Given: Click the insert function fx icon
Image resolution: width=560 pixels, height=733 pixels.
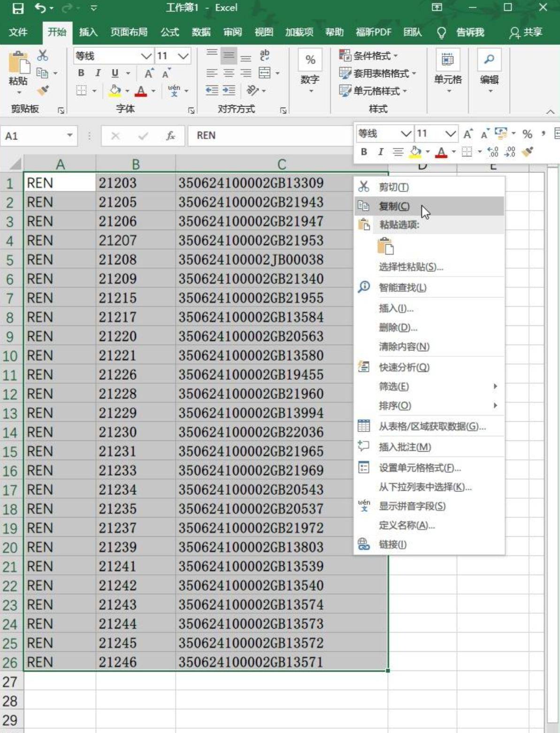Looking at the screenshot, I should [x=170, y=136].
